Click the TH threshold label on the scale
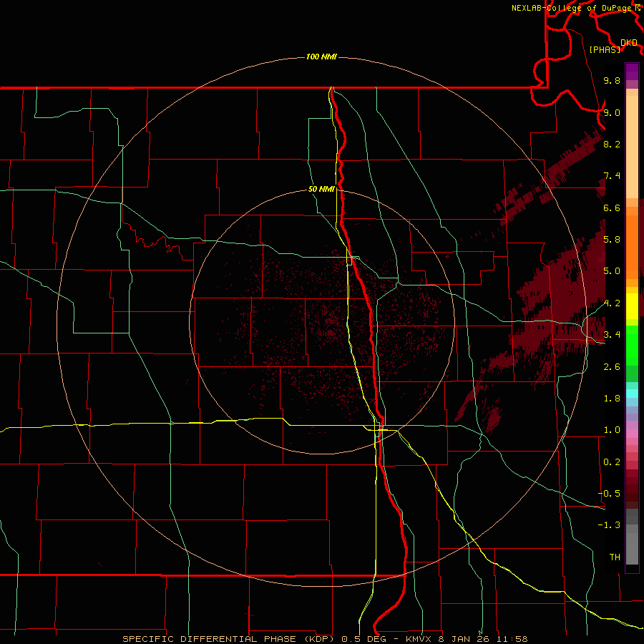Screen dimensions: 644x644 click(615, 557)
